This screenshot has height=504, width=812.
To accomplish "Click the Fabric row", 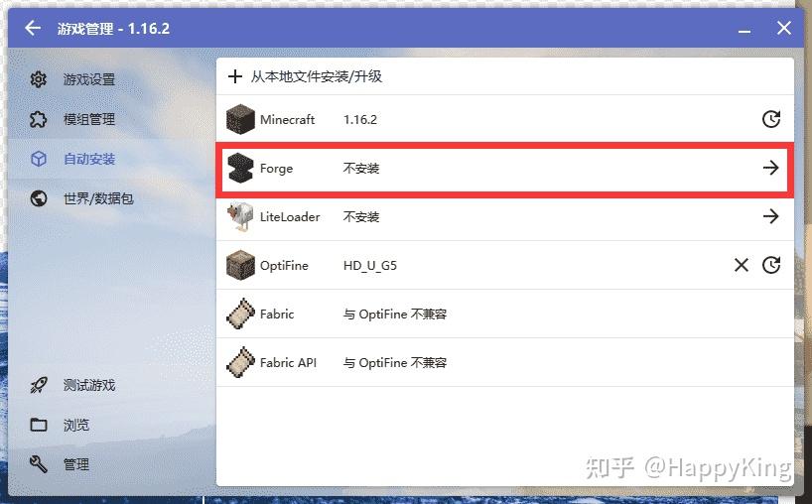I will pos(505,315).
